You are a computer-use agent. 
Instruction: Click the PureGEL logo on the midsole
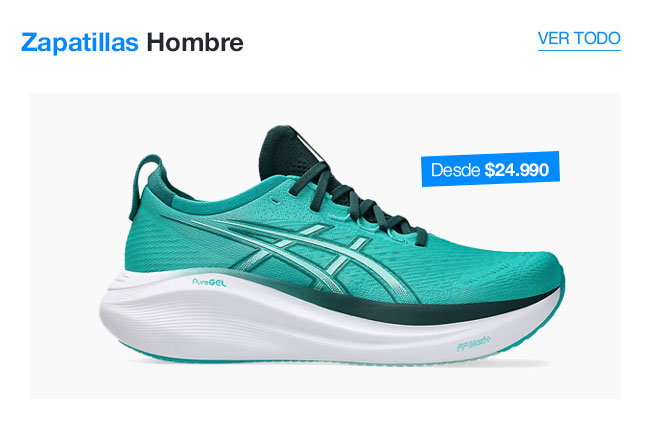[209, 283]
